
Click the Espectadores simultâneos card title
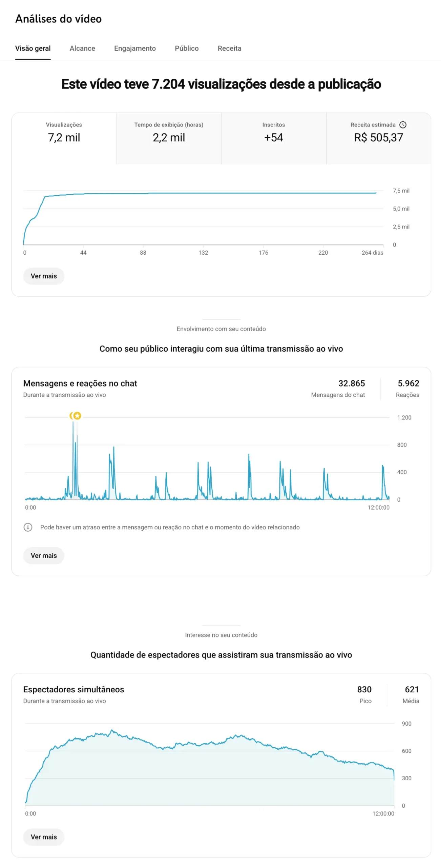(x=73, y=689)
